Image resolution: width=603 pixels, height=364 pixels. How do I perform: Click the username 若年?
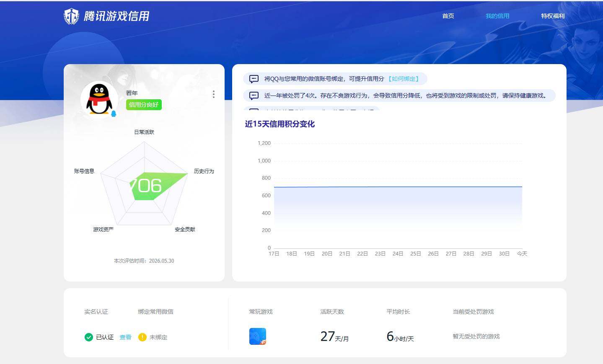click(132, 93)
